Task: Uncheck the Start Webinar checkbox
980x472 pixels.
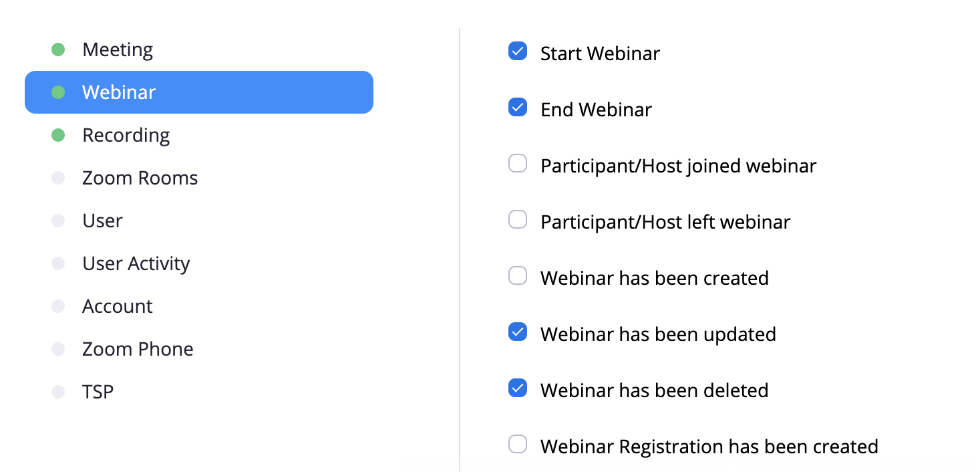Action: coord(518,51)
